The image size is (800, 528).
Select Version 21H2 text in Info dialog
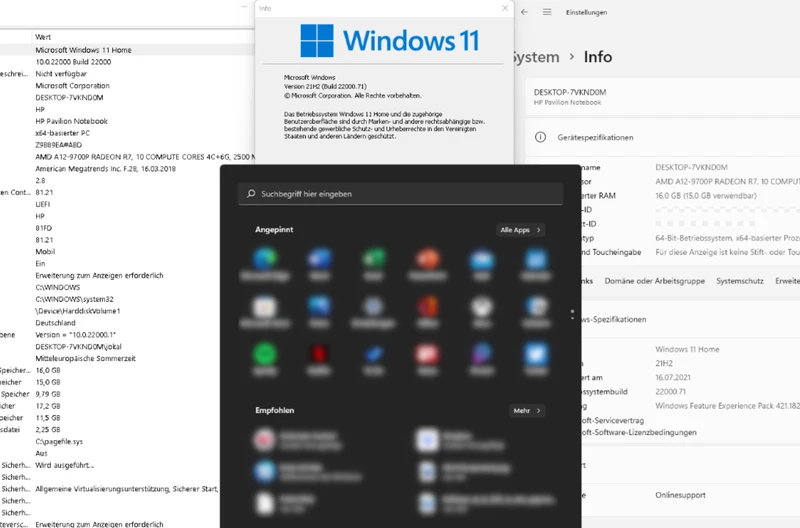pyautogui.click(x=325, y=87)
